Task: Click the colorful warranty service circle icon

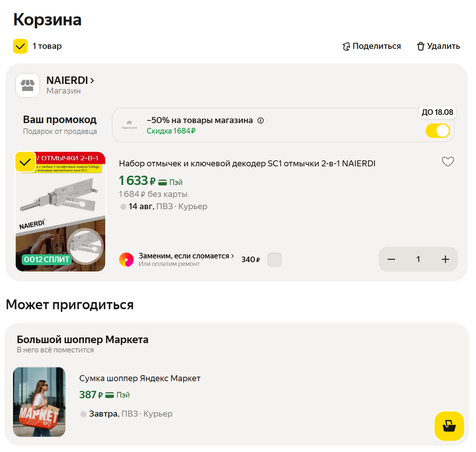Action: [x=126, y=260]
